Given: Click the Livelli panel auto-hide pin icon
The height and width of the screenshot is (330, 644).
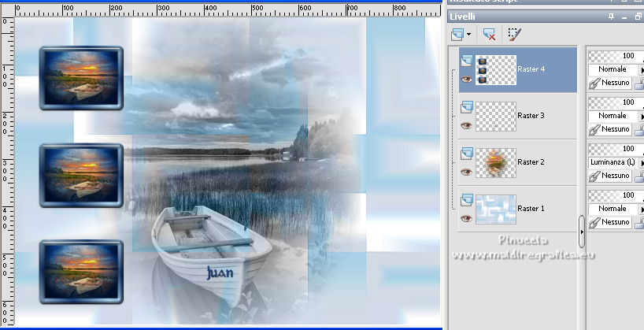Looking at the screenshot, I should pos(612,17).
